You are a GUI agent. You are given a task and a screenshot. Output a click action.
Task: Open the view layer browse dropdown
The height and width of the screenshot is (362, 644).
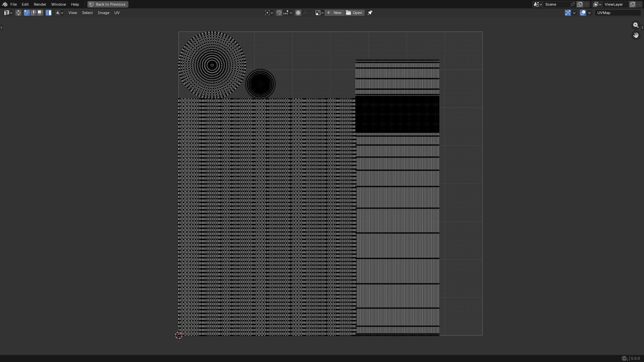pos(597,4)
